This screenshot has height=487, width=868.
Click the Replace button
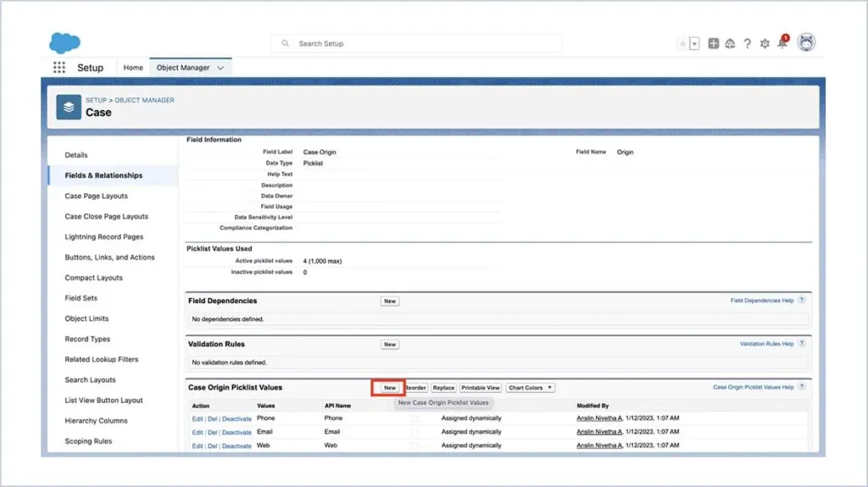(443, 388)
